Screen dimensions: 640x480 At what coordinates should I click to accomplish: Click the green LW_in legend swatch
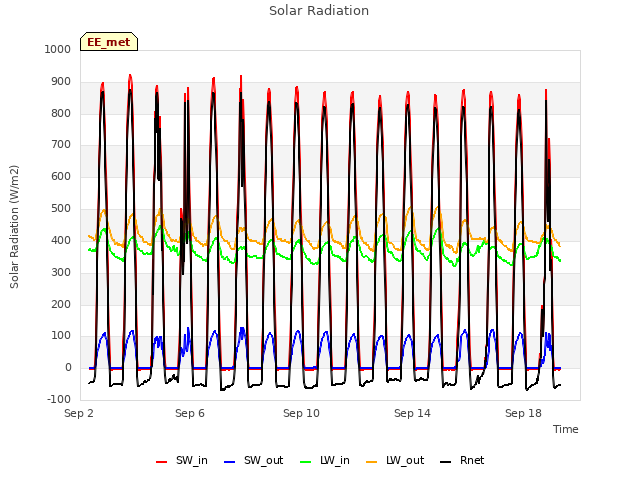pyautogui.click(x=306, y=462)
